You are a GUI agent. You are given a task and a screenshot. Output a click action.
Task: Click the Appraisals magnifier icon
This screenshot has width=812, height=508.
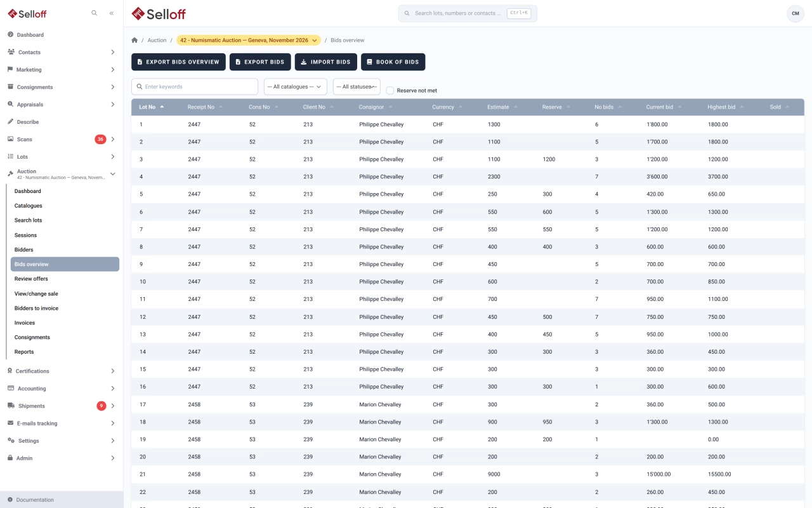pyautogui.click(x=11, y=104)
